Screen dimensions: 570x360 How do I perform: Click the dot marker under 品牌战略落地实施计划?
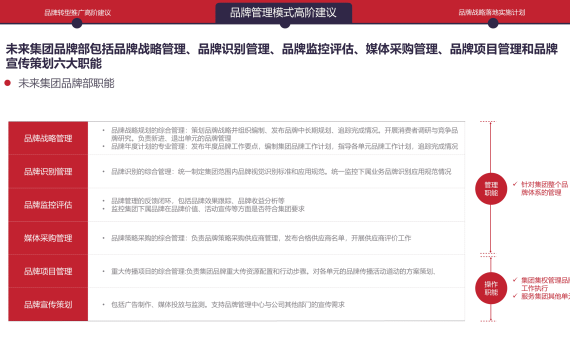(493, 23)
